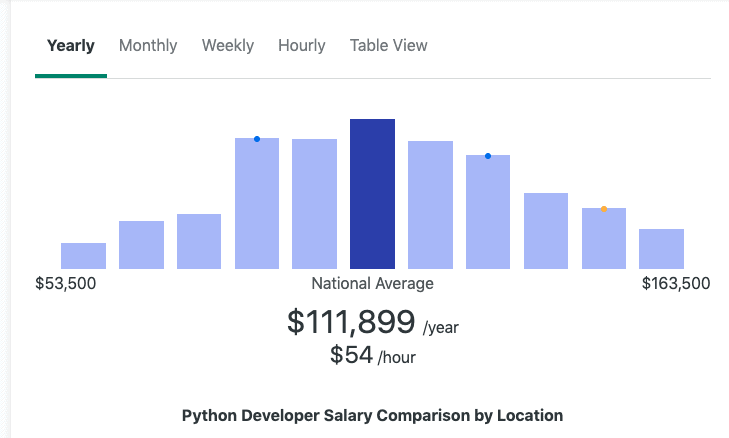Viewport: 729px width, 438px height.
Task: Click the bar immediately left of dark bar
Action: pyautogui.click(x=314, y=204)
